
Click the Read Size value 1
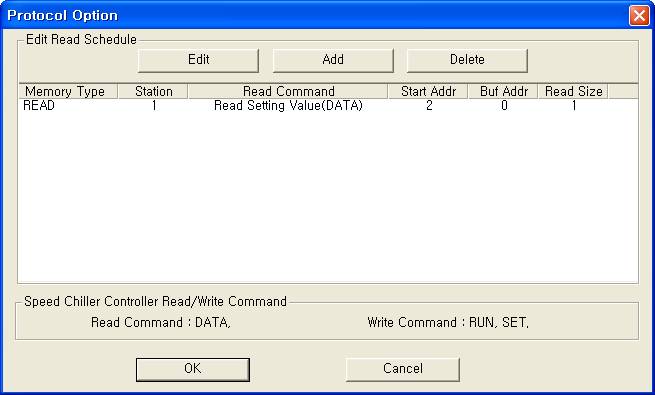click(574, 106)
